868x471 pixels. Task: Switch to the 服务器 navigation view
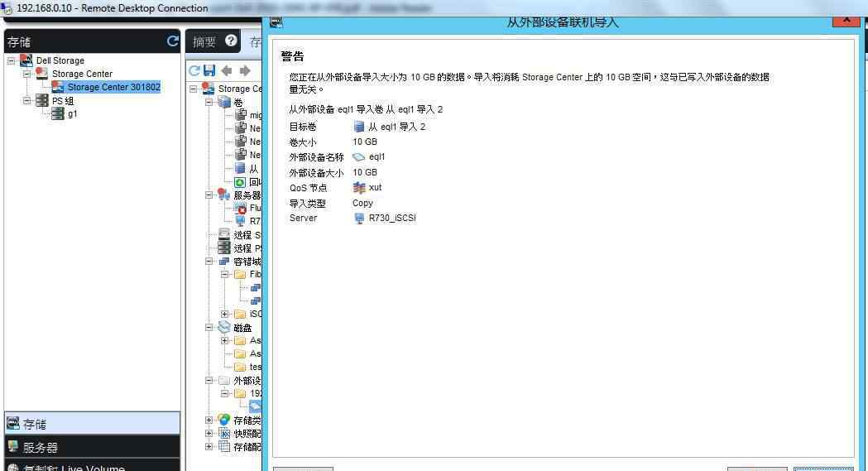92,447
